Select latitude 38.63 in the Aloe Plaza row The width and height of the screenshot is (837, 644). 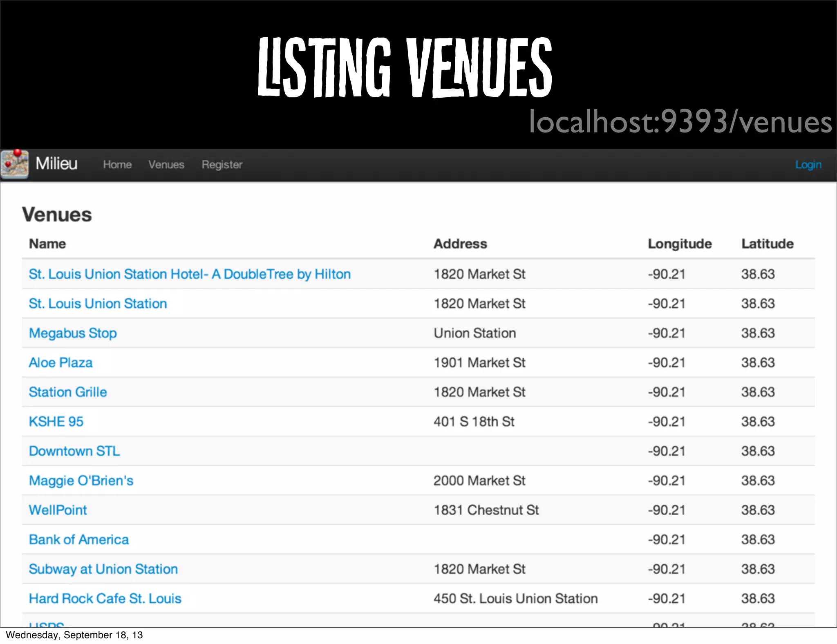coord(758,363)
